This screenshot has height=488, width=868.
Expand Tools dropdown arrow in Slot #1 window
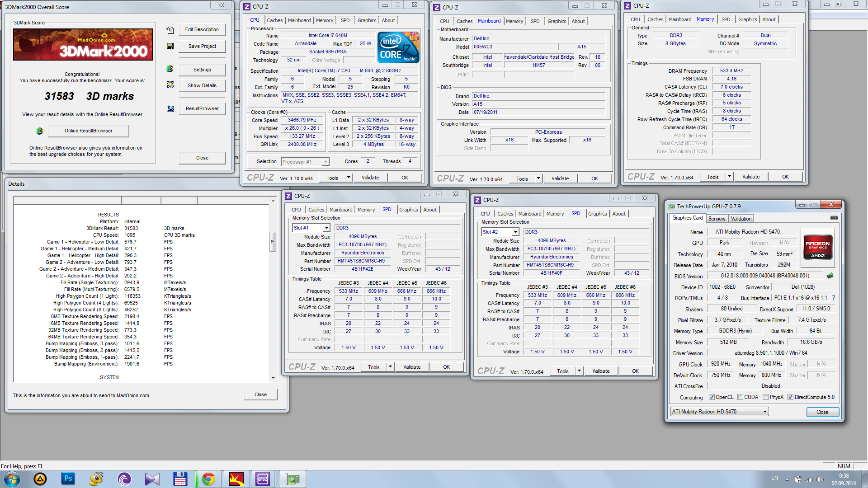(x=390, y=367)
